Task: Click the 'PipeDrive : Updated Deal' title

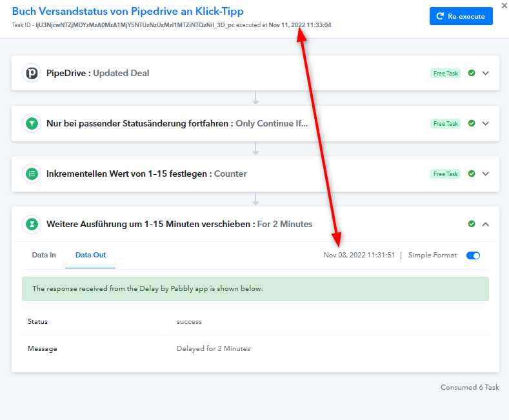Action: click(97, 73)
